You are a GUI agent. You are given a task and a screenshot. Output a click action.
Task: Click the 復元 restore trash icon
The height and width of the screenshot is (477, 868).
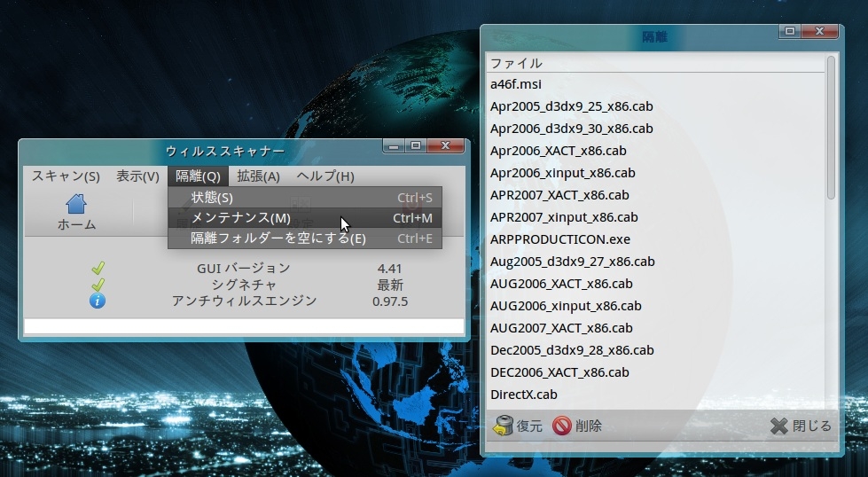pos(503,426)
